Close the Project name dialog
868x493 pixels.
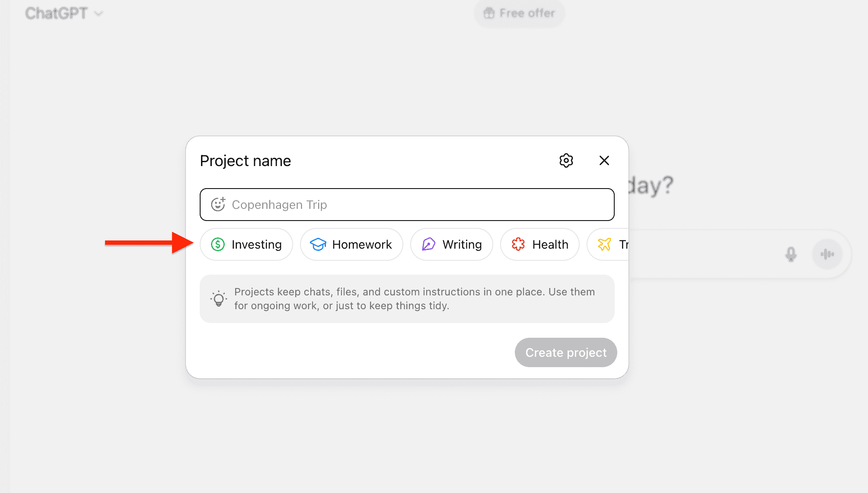604,160
